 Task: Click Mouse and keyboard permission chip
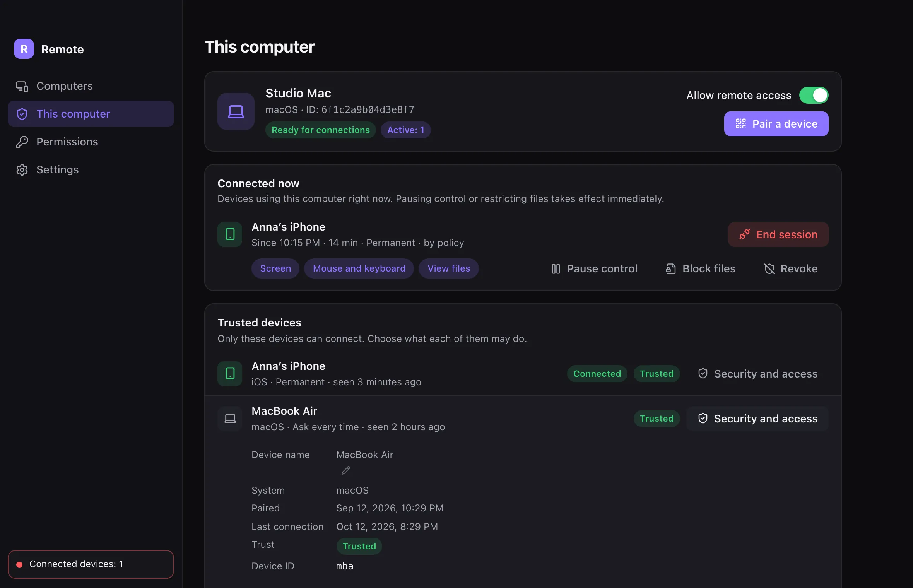click(359, 268)
